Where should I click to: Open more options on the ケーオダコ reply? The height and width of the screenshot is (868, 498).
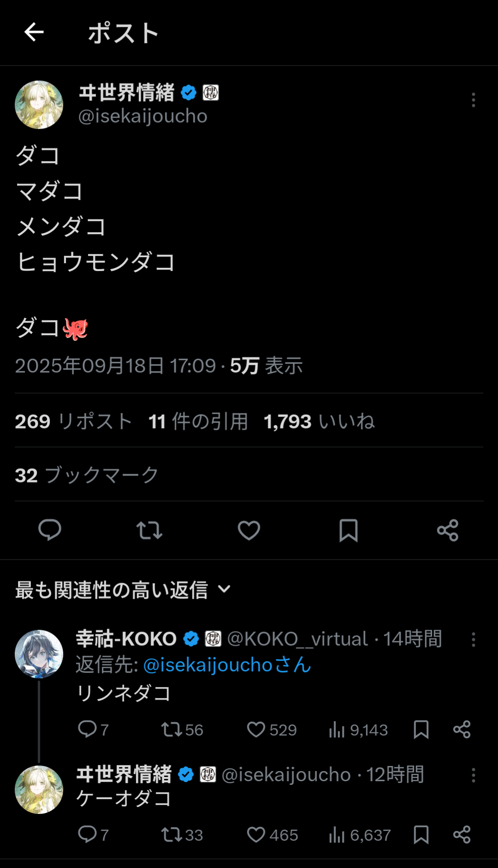click(473, 775)
